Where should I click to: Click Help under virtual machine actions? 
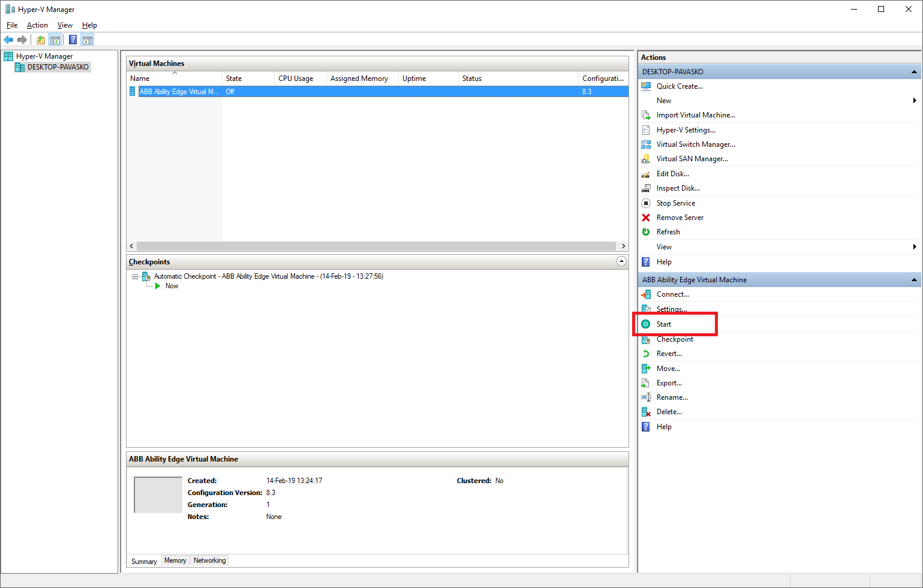coord(664,427)
